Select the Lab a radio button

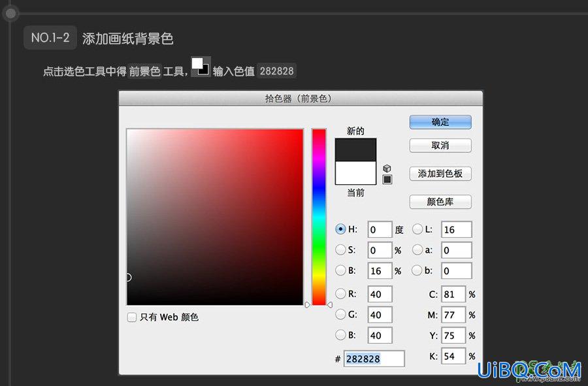click(x=417, y=249)
